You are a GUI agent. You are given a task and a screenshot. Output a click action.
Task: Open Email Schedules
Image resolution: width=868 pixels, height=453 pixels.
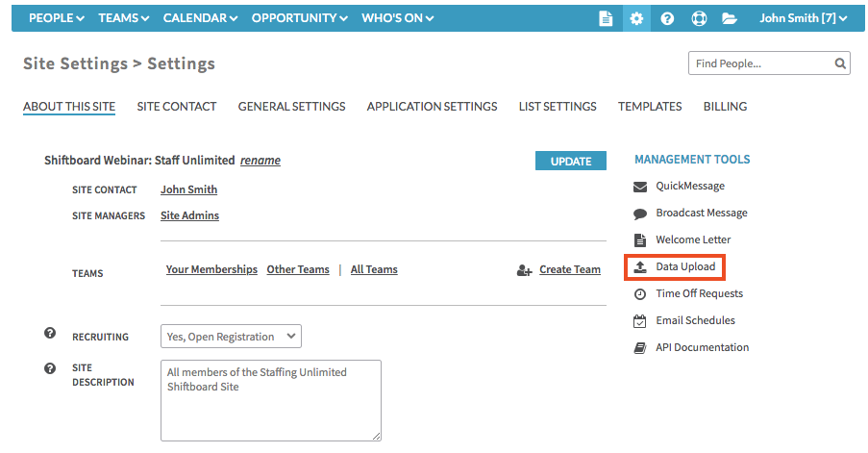point(695,320)
